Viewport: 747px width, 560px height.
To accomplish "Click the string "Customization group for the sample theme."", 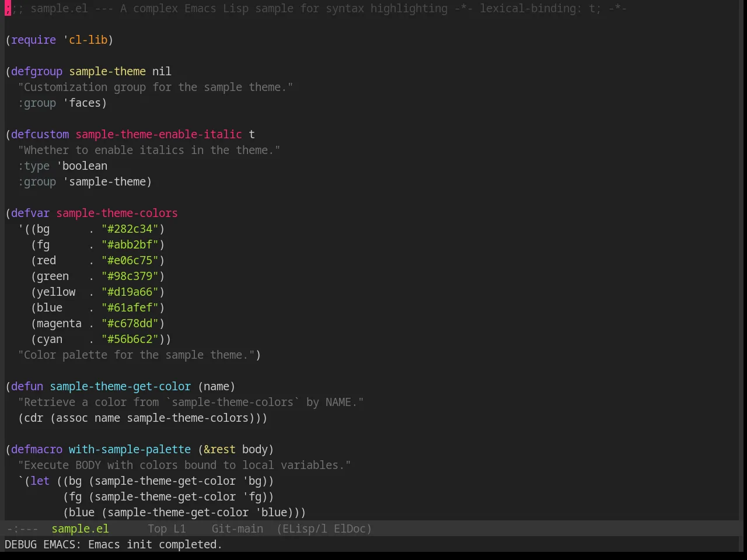I will (155, 87).
